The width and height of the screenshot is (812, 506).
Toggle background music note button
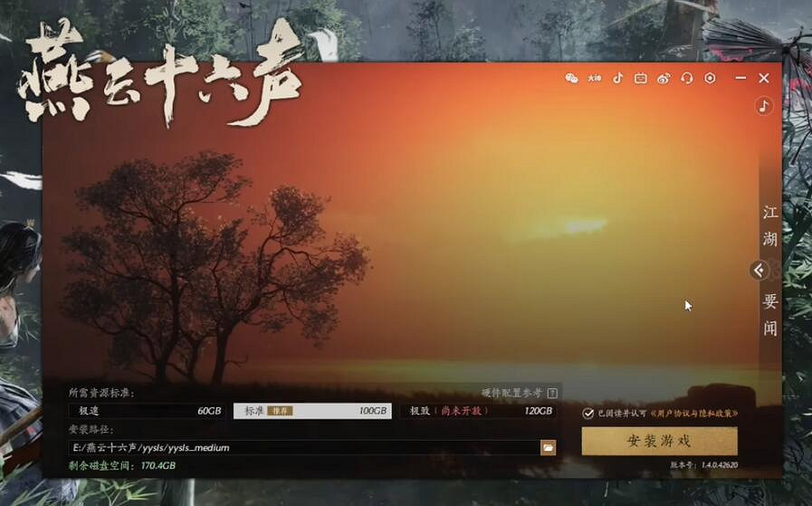click(x=763, y=106)
